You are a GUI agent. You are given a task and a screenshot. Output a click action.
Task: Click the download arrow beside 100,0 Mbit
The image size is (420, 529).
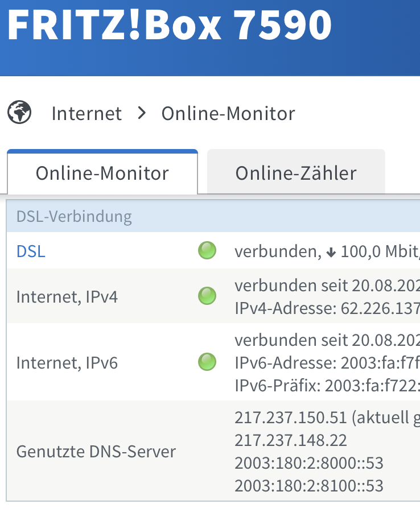pos(331,252)
